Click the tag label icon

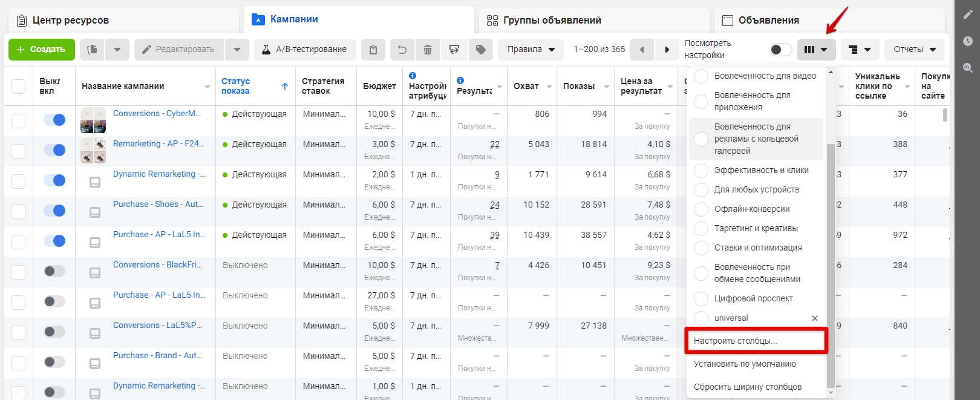click(x=481, y=50)
